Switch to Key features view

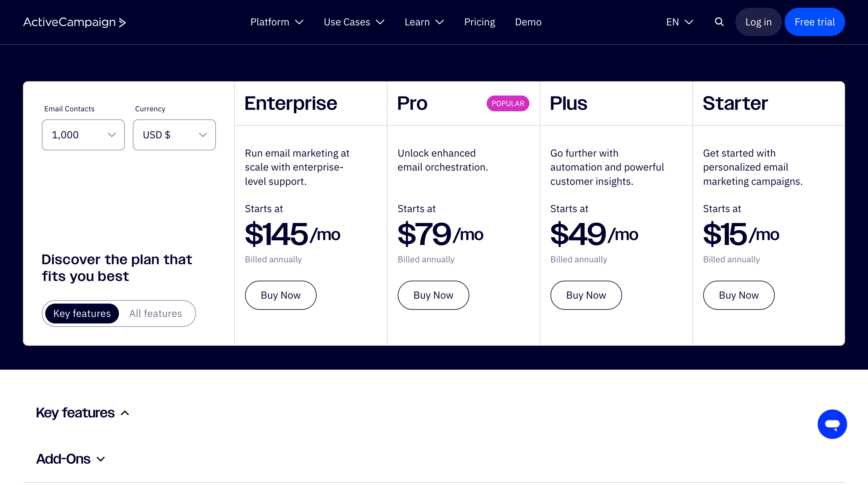pyautogui.click(x=82, y=313)
